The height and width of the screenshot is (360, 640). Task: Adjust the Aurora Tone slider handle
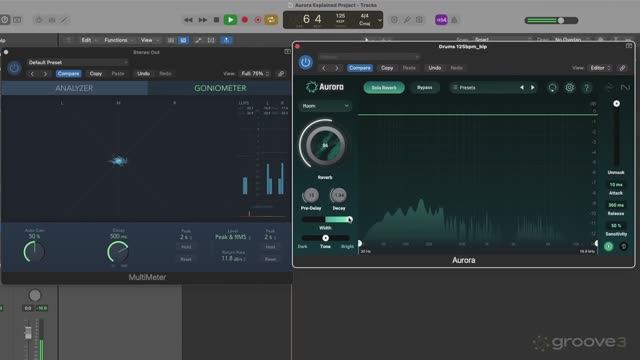(325, 238)
